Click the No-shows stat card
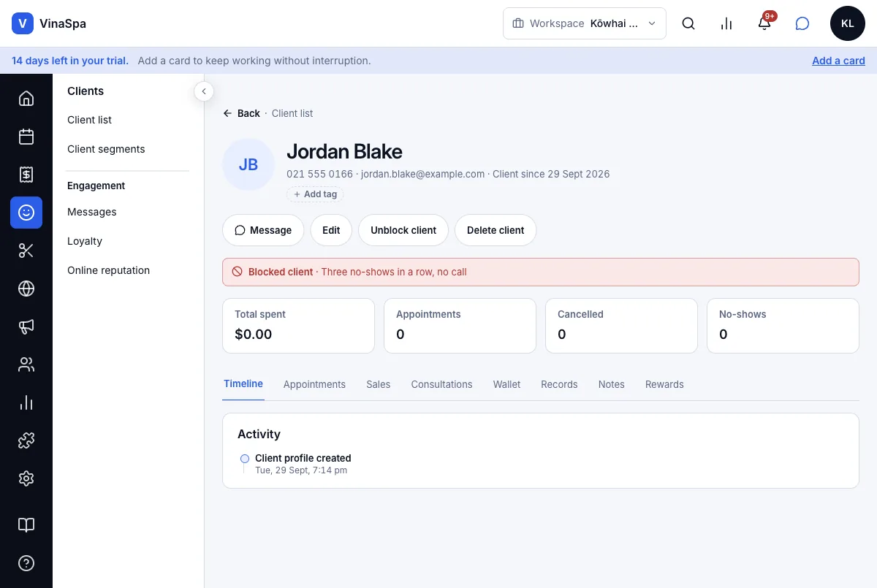 pyautogui.click(x=783, y=326)
